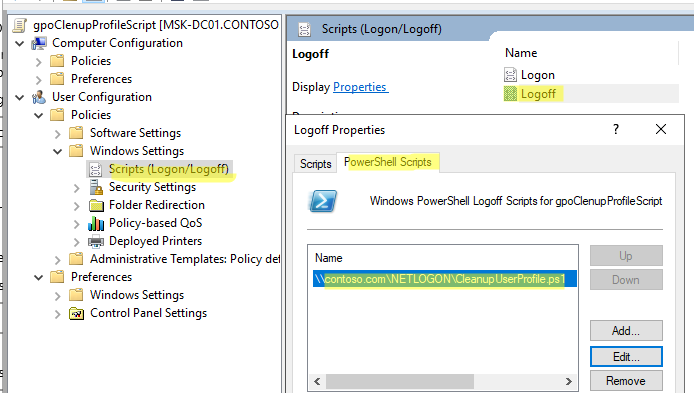This screenshot has width=694, height=393.
Task: Click the PowerShell logo in Logoff Properties
Action: pyautogui.click(x=323, y=201)
